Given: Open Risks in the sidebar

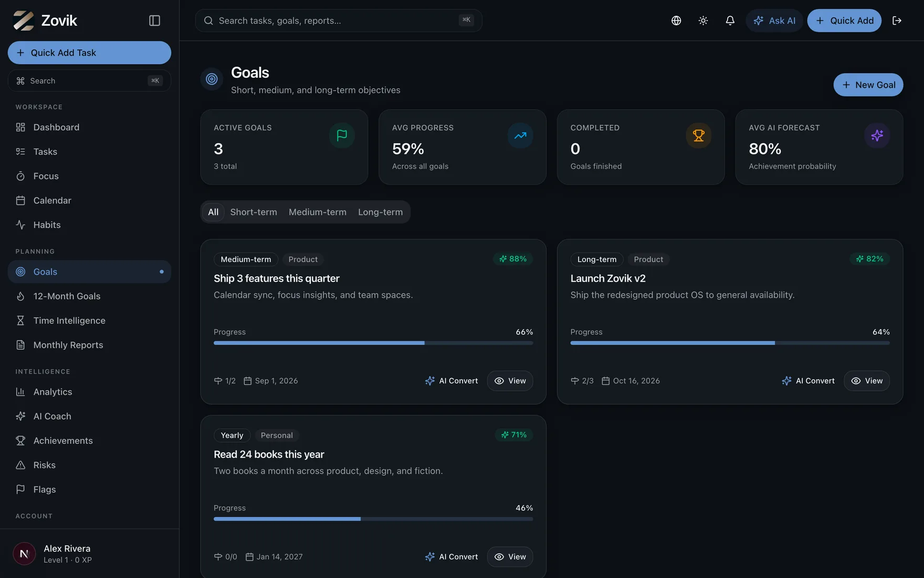Looking at the screenshot, I should (x=89, y=465).
